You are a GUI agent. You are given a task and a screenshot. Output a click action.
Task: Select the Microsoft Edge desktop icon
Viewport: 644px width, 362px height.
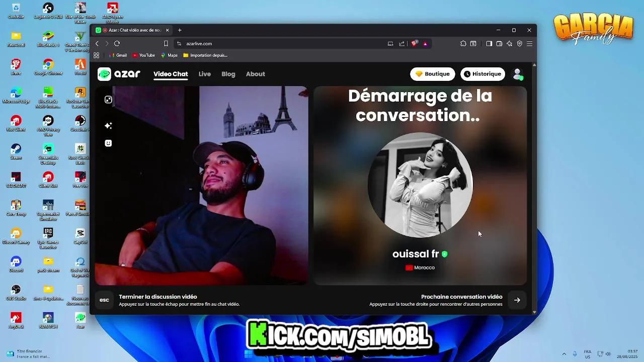pyautogui.click(x=16, y=95)
